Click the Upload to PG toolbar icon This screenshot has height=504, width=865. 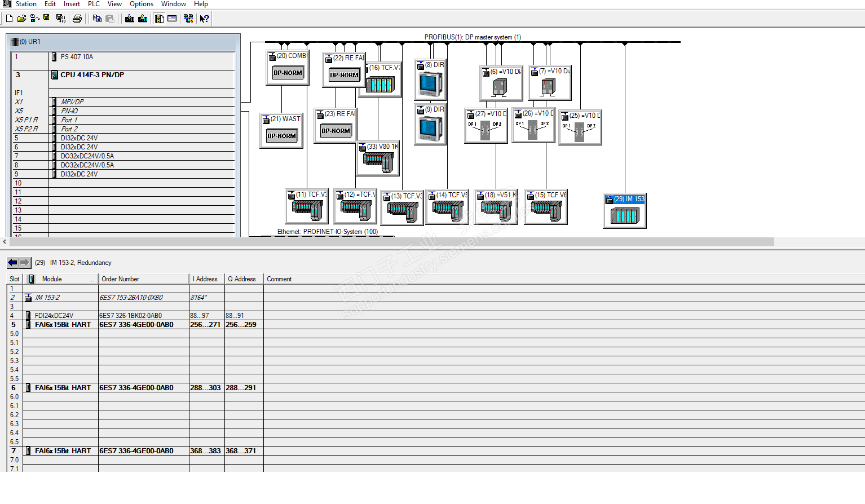coord(143,19)
